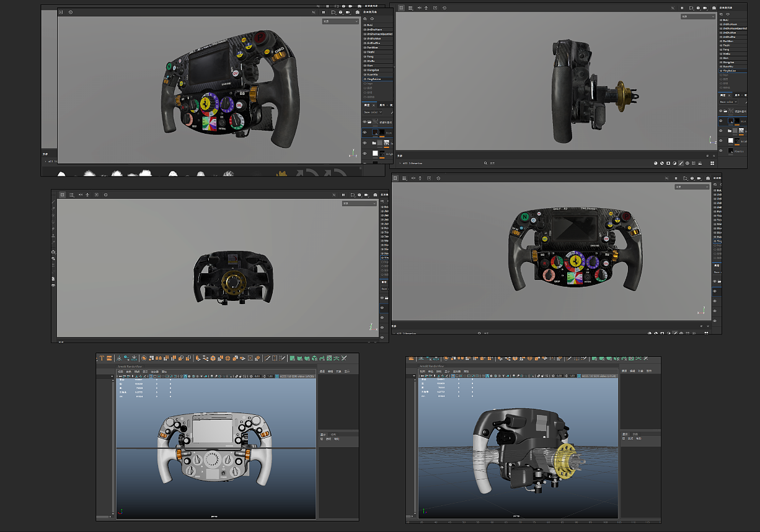
Task: Click first green shelf icon in bottom-right Maya window
Action: coord(595,359)
